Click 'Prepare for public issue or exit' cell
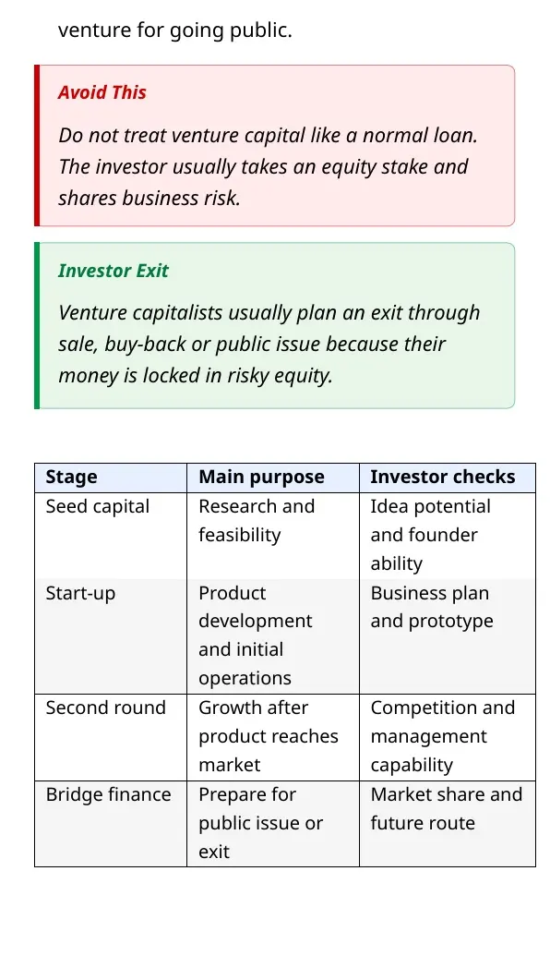The image size is (550, 980). click(273, 824)
